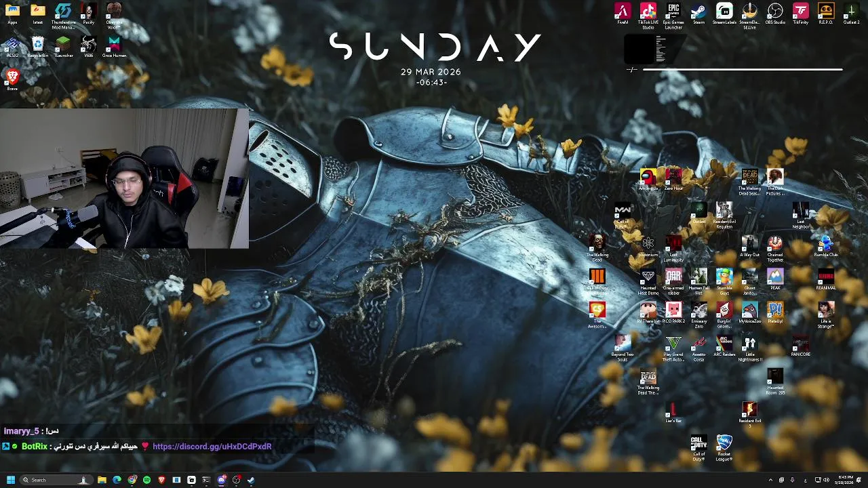Launch the FiveM shortcut
The image size is (868, 488).
tap(623, 14)
